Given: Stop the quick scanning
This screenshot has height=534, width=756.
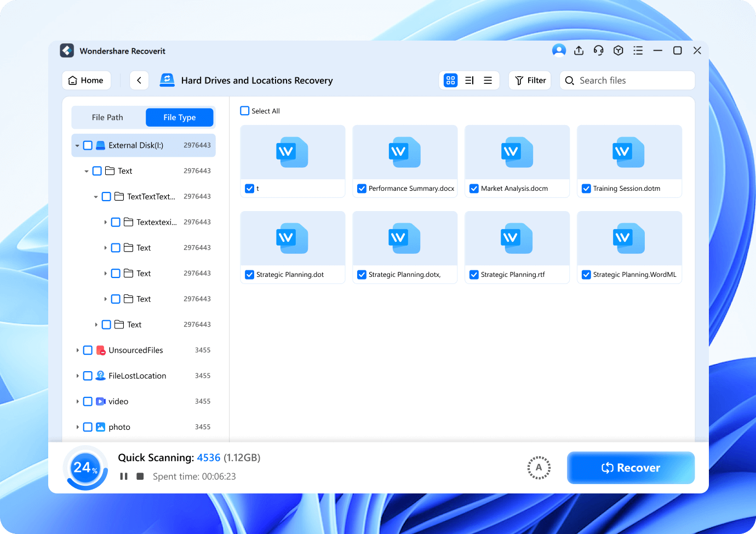Looking at the screenshot, I should (140, 476).
